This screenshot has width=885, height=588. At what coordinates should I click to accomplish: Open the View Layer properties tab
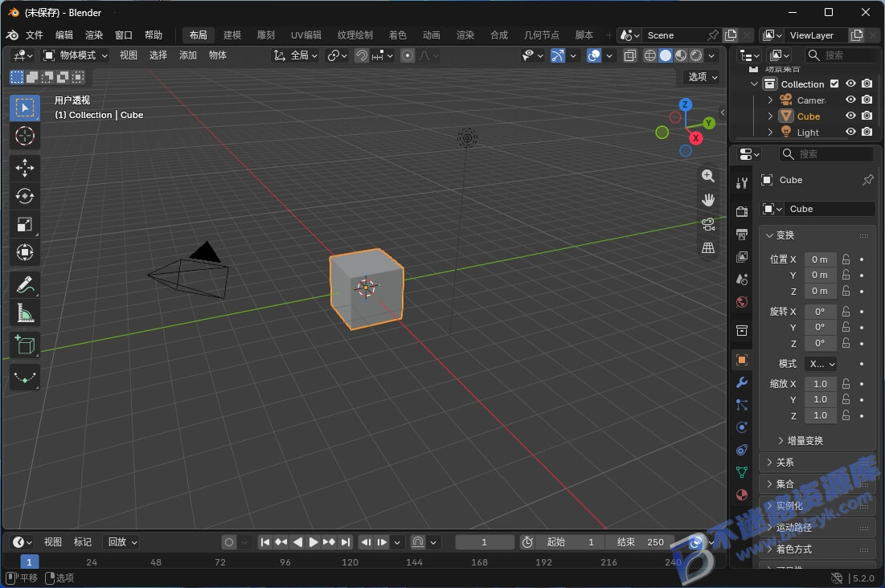click(742, 257)
